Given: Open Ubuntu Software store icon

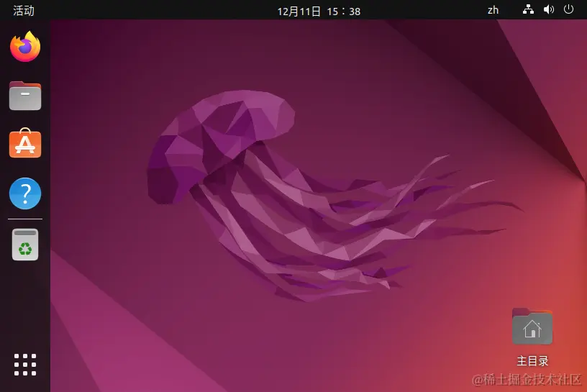Looking at the screenshot, I should [x=25, y=143].
